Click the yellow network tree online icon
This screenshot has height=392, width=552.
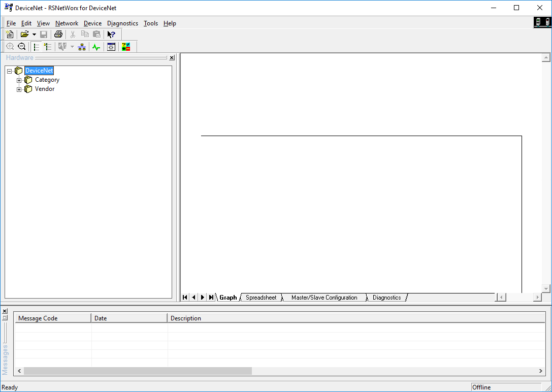tap(82, 46)
